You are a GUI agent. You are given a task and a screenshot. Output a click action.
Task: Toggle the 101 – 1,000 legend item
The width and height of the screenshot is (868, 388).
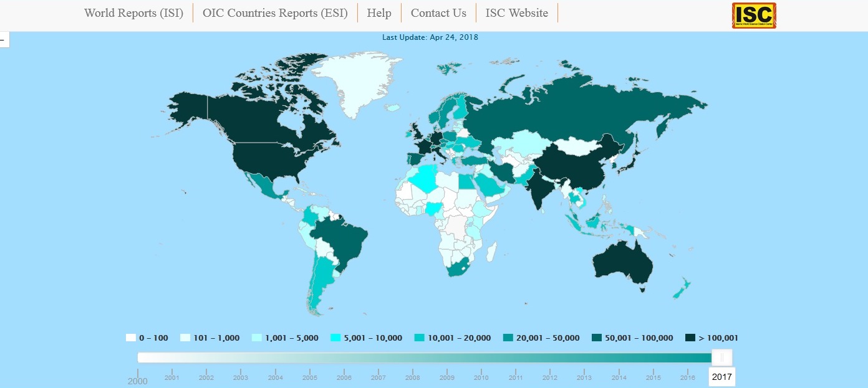210,338
